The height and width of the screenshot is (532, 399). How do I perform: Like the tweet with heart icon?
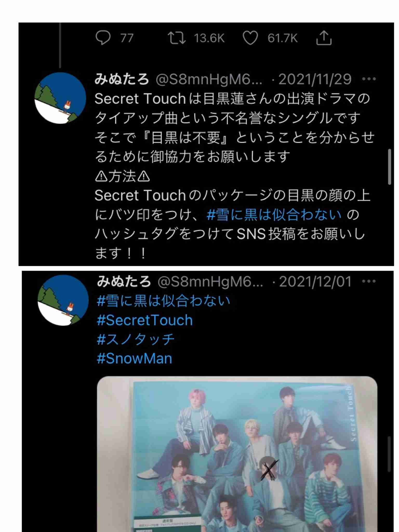coord(250,38)
